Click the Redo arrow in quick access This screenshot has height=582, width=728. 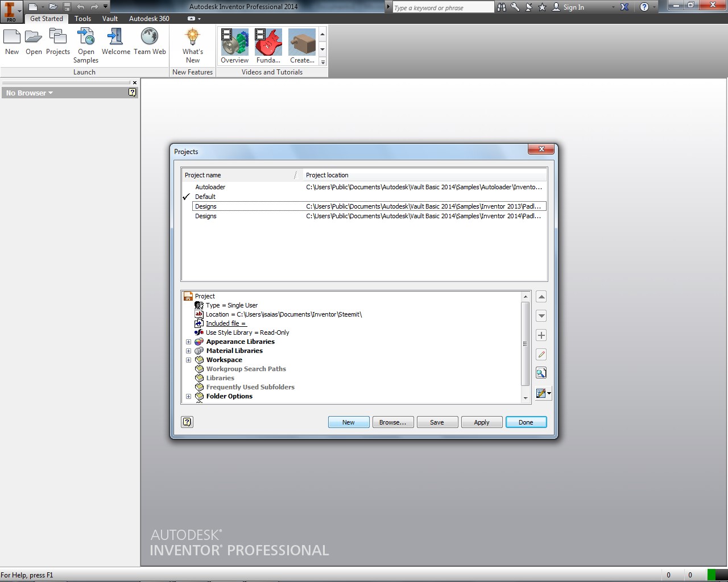pyautogui.click(x=94, y=7)
